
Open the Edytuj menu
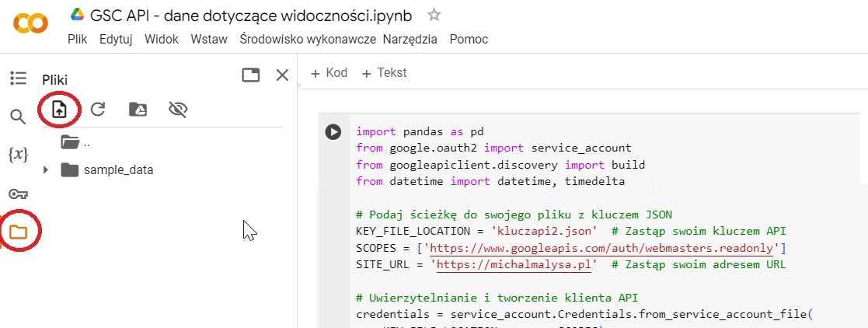(x=116, y=40)
